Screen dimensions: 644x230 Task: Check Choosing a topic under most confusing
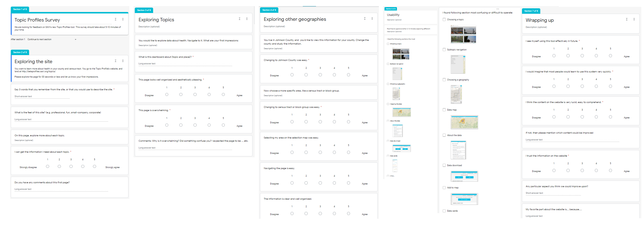click(x=444, y=20)
